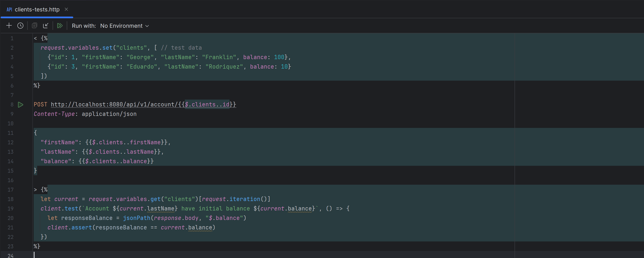Place cursor on Content-Type header name
This screenshot has width=644, height=258.
(x=54, y=114)
